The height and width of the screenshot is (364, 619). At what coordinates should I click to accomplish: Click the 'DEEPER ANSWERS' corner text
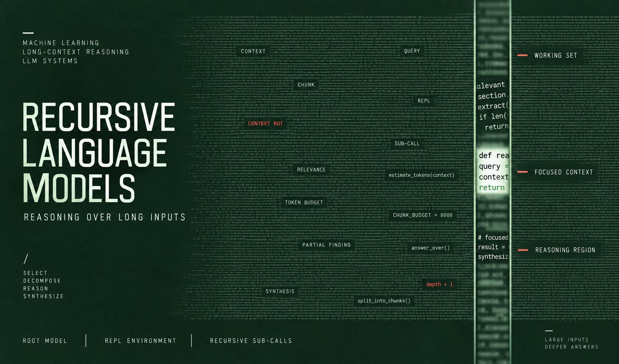pos(572,347)
